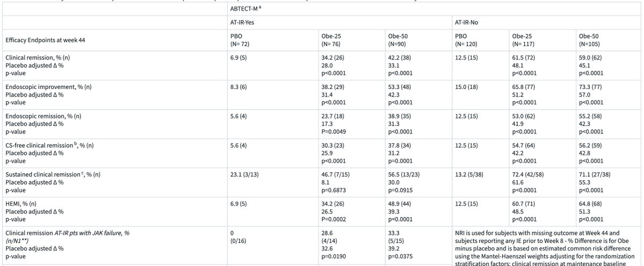Select the AT-IR-Yes column header
The image size is (644, 266).
coord(242,23)
